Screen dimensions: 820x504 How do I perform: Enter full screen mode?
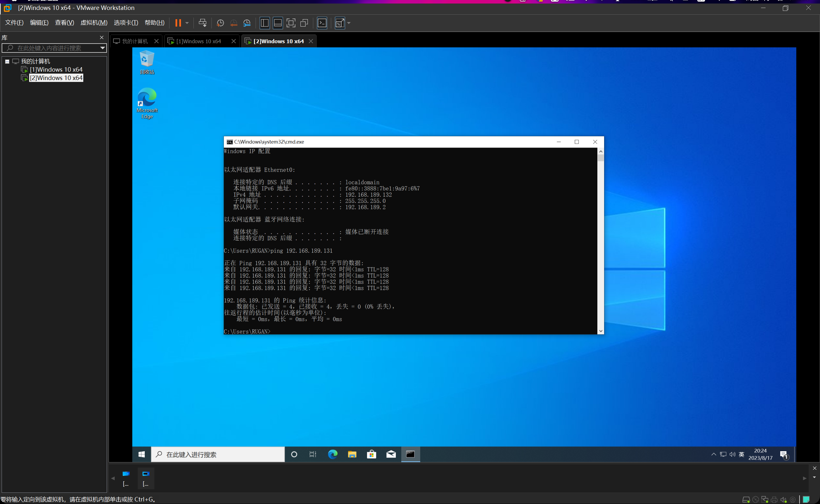tap(291, 23)
